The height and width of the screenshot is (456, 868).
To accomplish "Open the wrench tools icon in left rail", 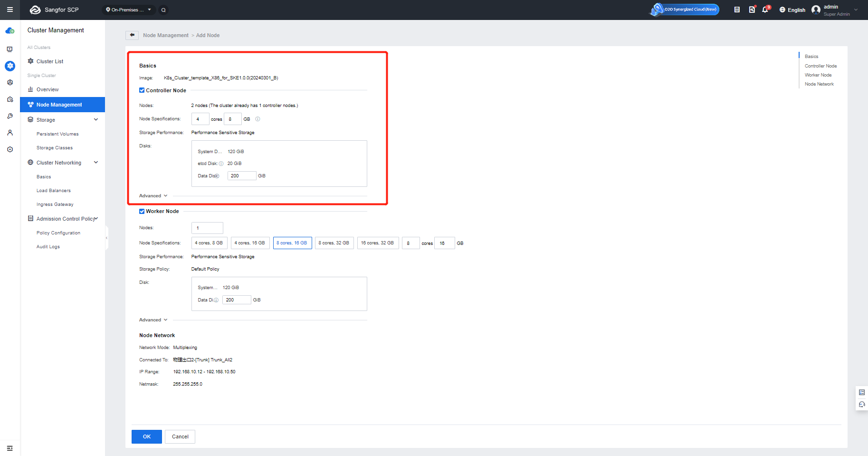I will coord(10,116).
